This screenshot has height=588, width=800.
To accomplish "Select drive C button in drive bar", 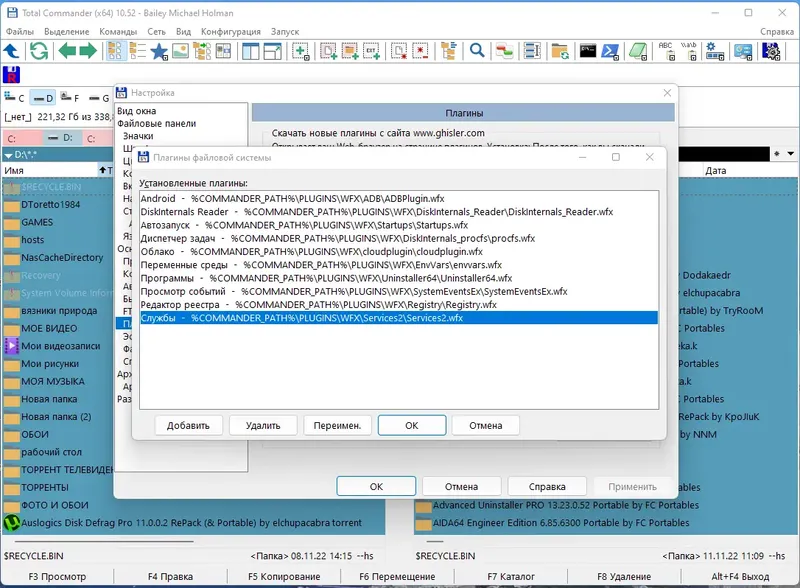I will tap(14, 97).
